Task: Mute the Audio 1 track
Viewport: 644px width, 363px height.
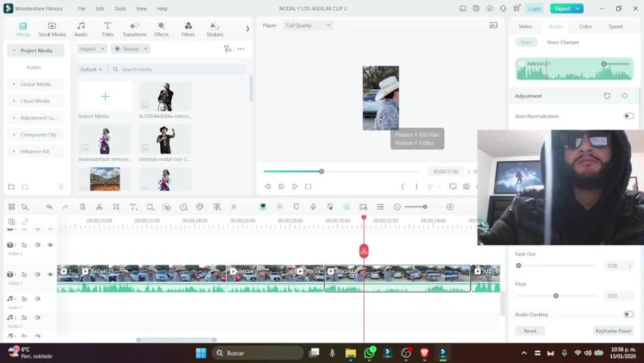Action: pos(37,298)
